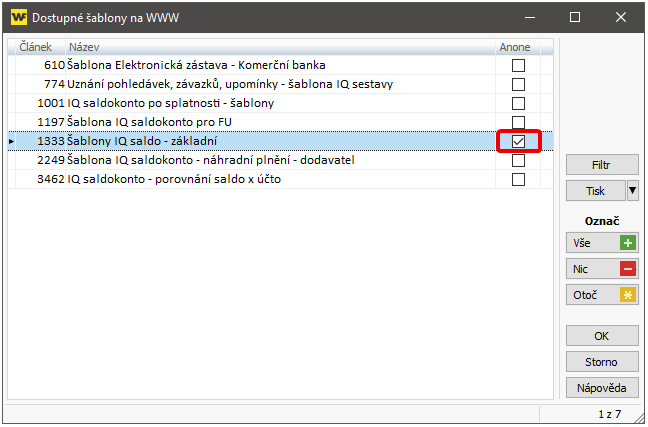The width and height of the screenshot is (648, 427).
Task: Open Nápověda help
Action: click(x=602, y=388)
